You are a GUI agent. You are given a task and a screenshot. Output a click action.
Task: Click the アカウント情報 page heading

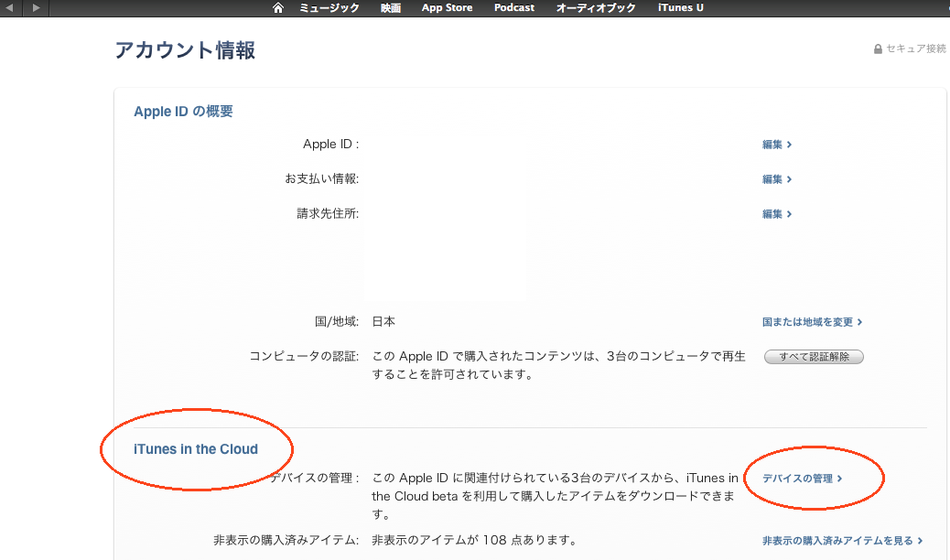pyautogui.click(x=185, y=50)
